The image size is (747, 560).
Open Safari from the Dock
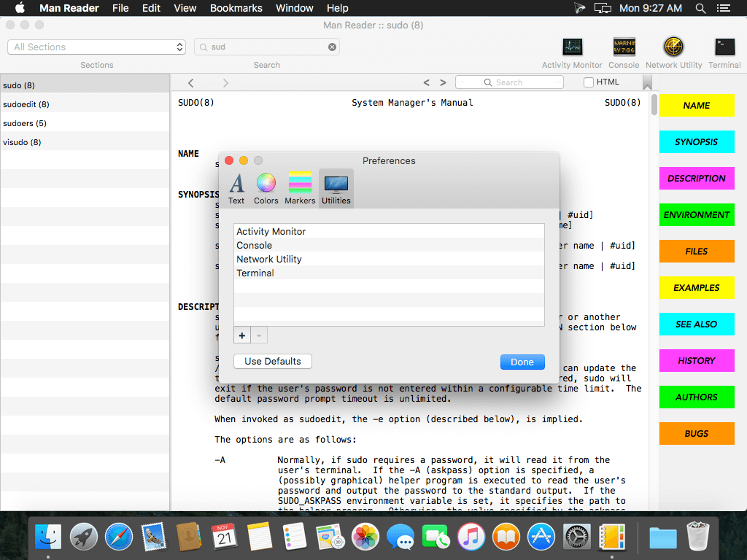[x=119, y=537]
